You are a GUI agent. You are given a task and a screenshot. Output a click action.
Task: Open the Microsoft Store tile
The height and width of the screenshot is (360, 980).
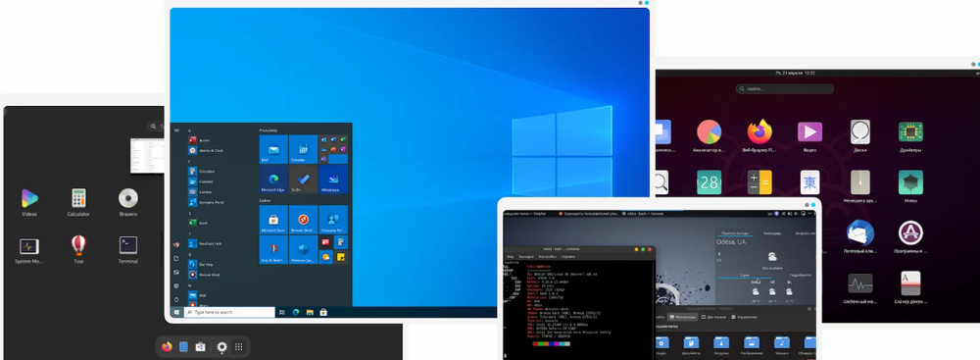click(x=273, y=220)
